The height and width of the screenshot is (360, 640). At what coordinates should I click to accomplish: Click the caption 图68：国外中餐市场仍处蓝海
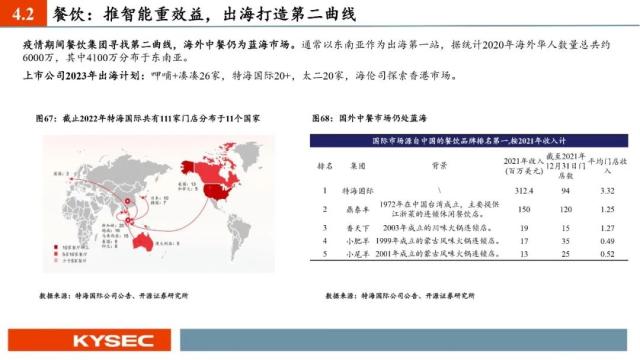click(369, 118)
